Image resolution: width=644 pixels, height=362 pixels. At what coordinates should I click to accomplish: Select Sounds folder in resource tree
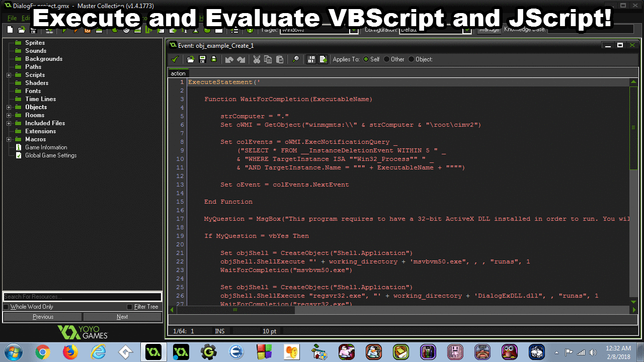pyautogui.click(x=36, y=51)
